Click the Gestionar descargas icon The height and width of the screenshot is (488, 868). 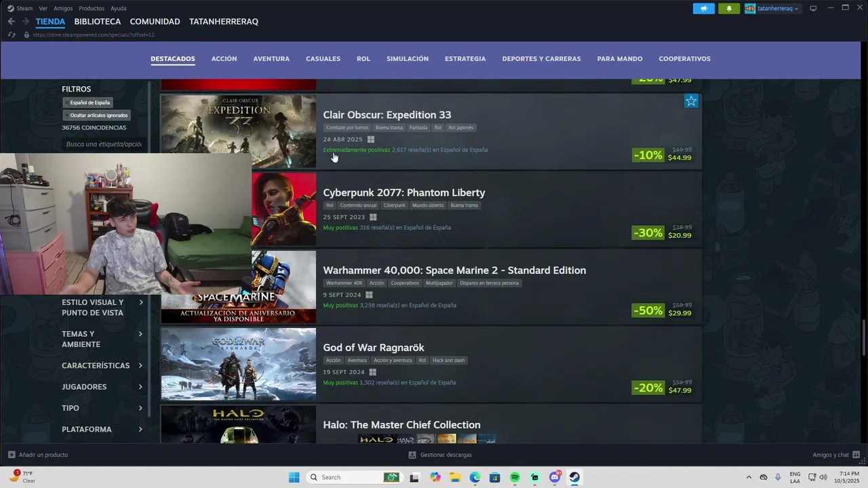coord(412,455)
